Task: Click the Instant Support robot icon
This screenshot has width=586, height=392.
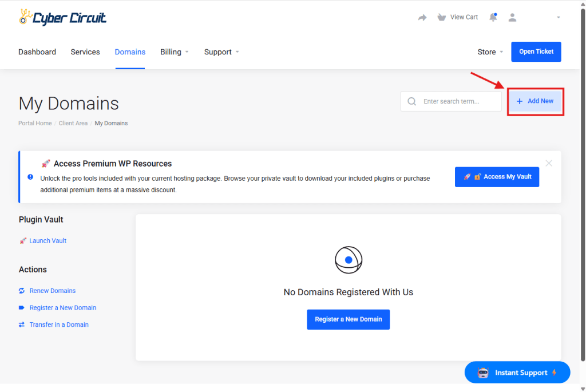Action: pos(482,373)
